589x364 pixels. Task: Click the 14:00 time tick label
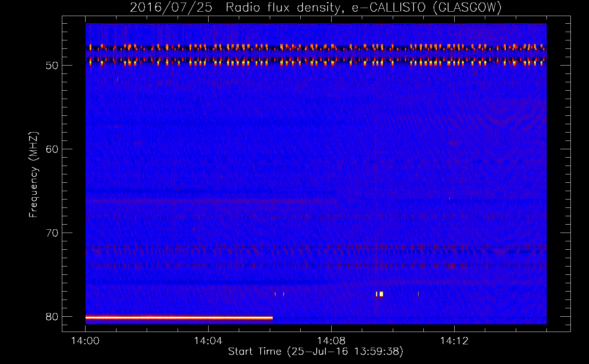pyautogui.click(x=86, y=341)
